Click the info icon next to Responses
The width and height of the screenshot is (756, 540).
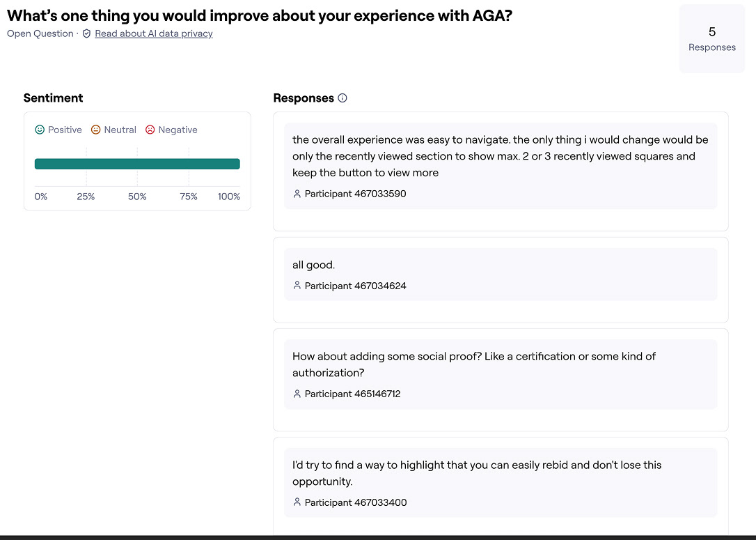342,98
